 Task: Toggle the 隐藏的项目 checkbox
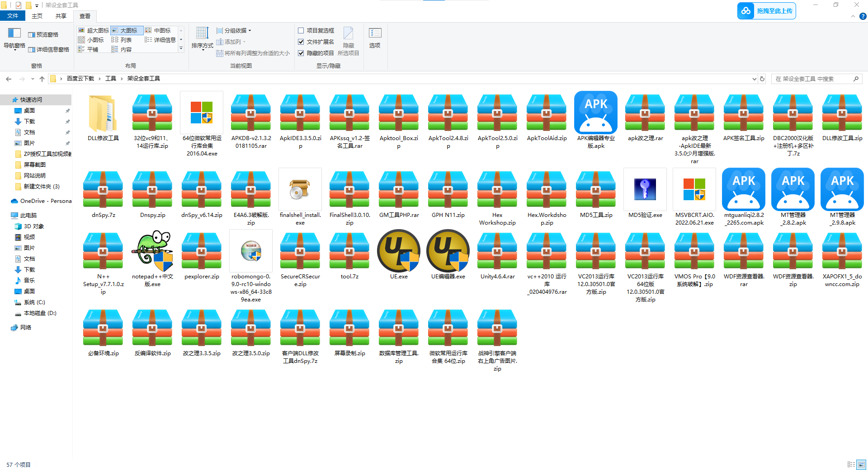(x=301, y=53)
